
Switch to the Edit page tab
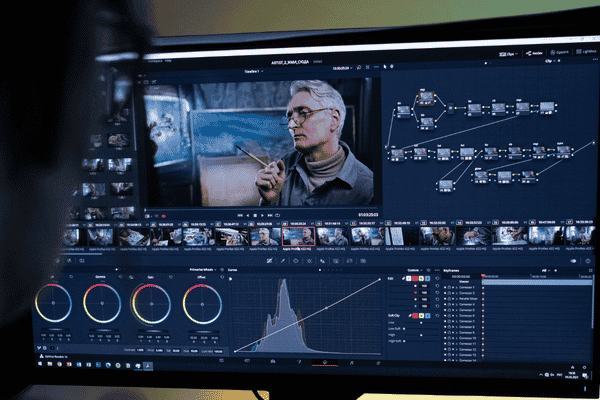[x=272, y=361]
